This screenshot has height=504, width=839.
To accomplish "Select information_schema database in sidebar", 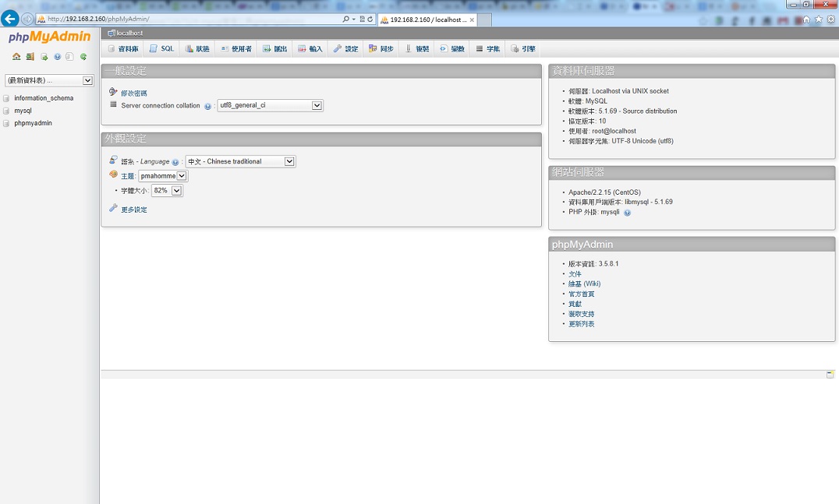I will (x=44, y=98).
